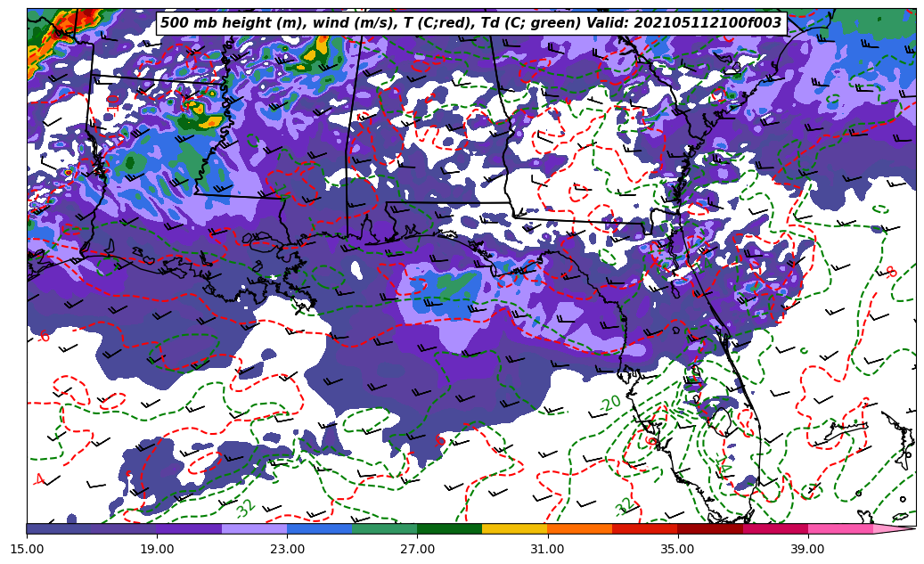Select the dark red colorbar segment
The image size is (924, 564).
point(709,528)
